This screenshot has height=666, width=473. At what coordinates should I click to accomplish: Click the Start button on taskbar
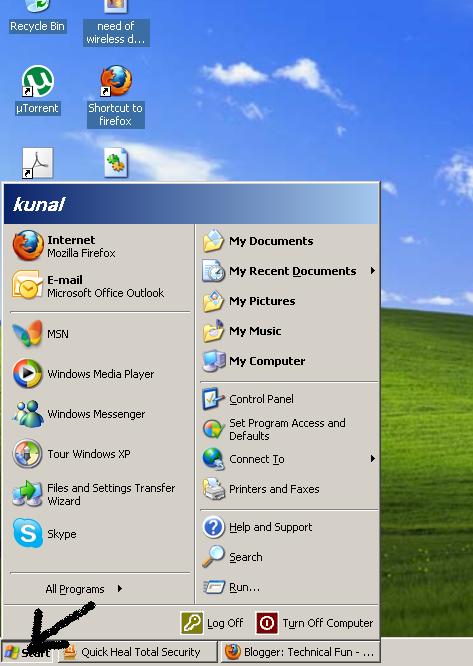point(28,652)
